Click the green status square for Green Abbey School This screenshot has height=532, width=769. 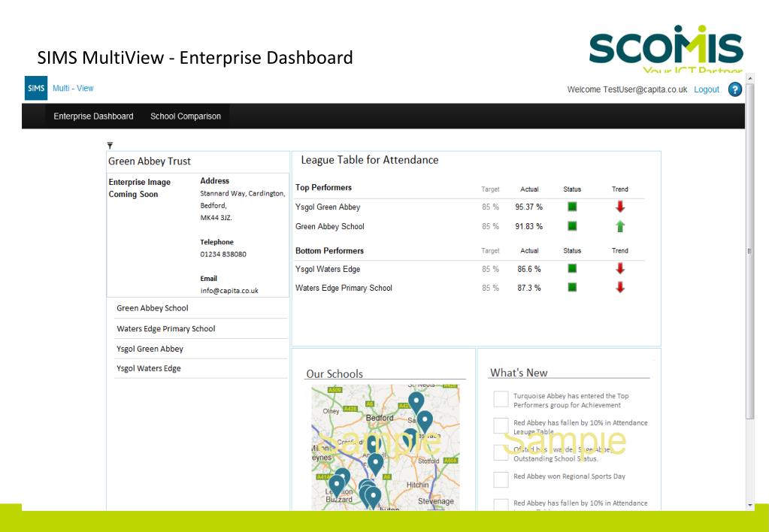point(572,226)
